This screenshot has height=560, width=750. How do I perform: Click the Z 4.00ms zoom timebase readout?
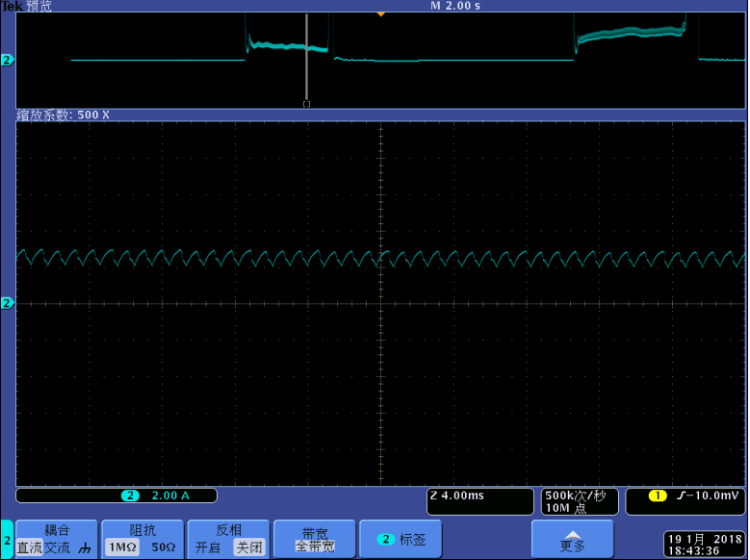pos(479,496)
